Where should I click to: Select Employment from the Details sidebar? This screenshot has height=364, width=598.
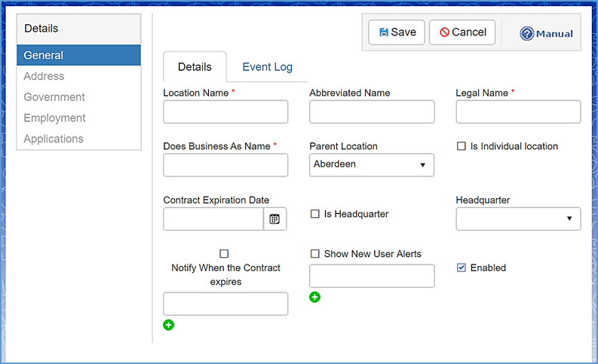tap(54, 118)
